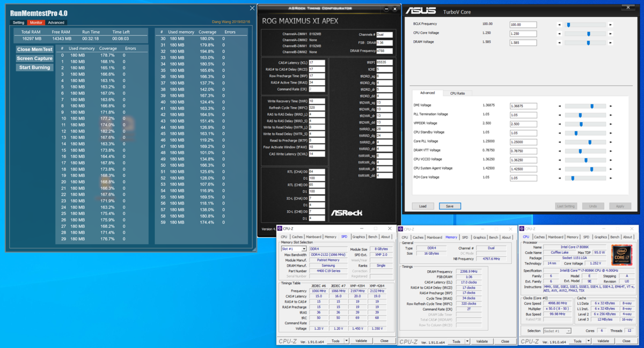
Task: Increase DRAM Voltage using its right arrow
Action: (x=610, y=43)
